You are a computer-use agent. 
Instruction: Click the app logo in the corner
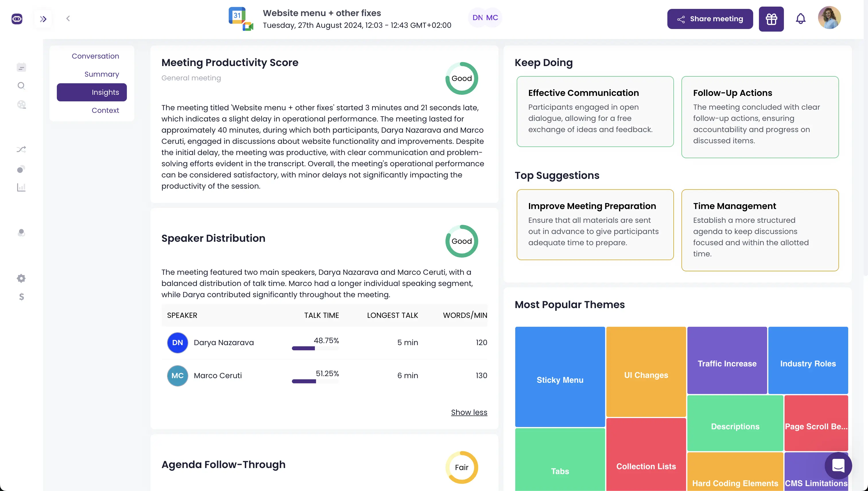coord(17,19)
